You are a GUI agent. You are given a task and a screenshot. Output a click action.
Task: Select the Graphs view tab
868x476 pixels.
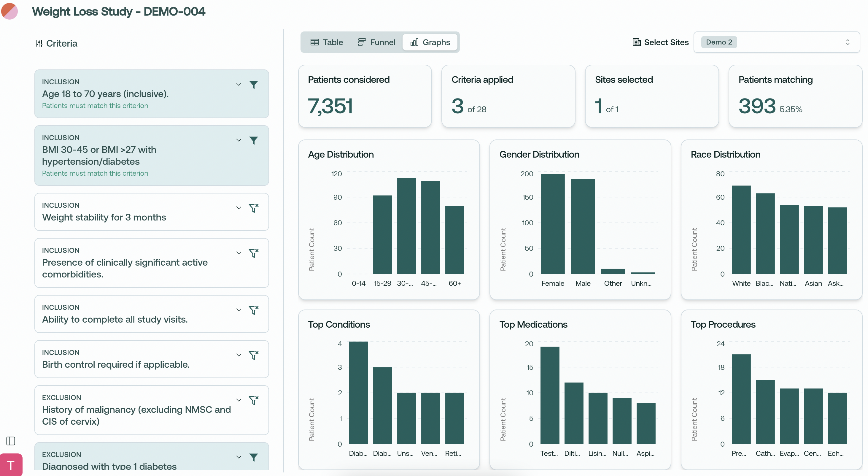point(430,42)
